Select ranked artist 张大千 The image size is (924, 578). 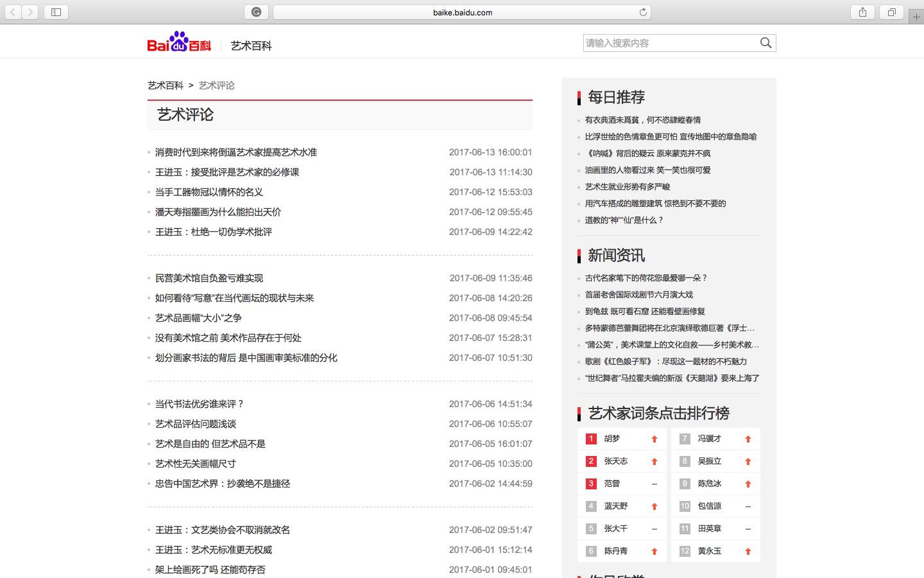pos(616,529)
